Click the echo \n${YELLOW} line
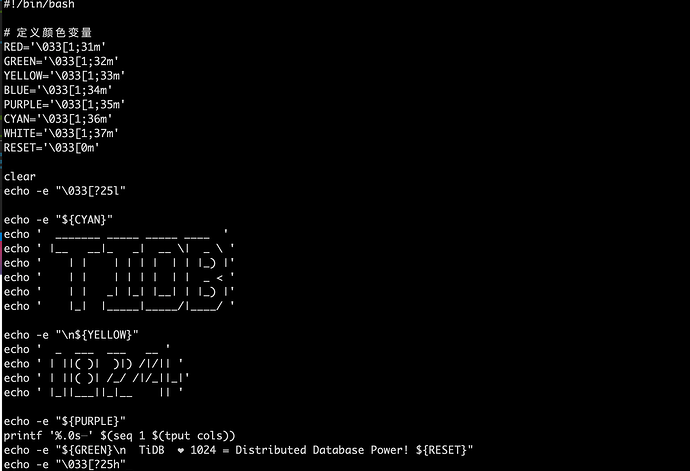Image resolution: width=690 pixels, height=471 pixels. [x=71, y=335]
